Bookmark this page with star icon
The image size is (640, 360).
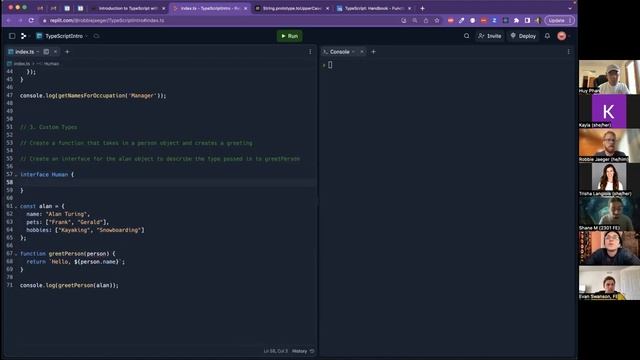pos(437,20)
